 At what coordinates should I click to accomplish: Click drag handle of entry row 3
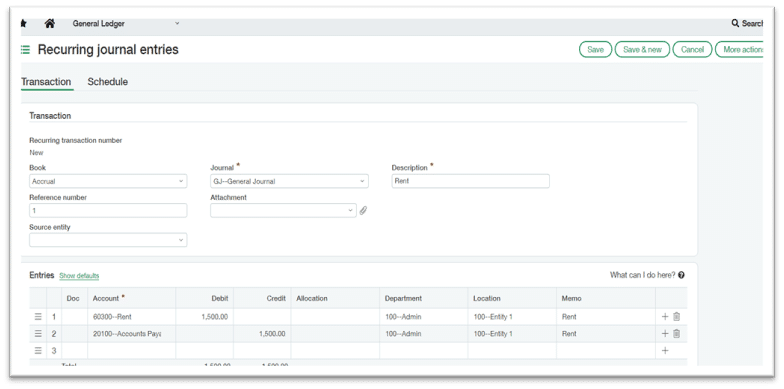(38, 350)
